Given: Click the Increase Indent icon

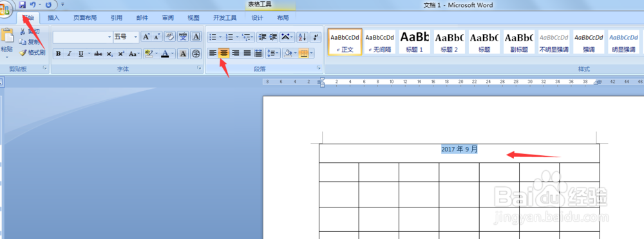Looking at the screenshot, I should [273, 37].
